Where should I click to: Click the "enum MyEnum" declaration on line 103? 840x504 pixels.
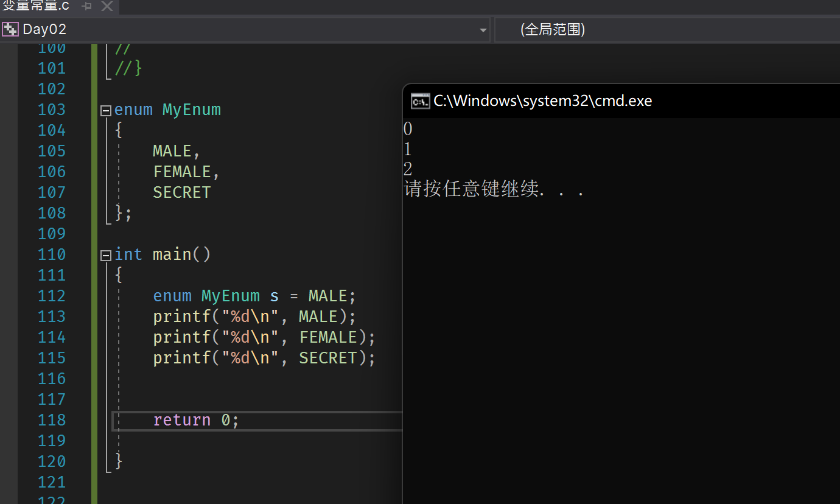point(168,110)
